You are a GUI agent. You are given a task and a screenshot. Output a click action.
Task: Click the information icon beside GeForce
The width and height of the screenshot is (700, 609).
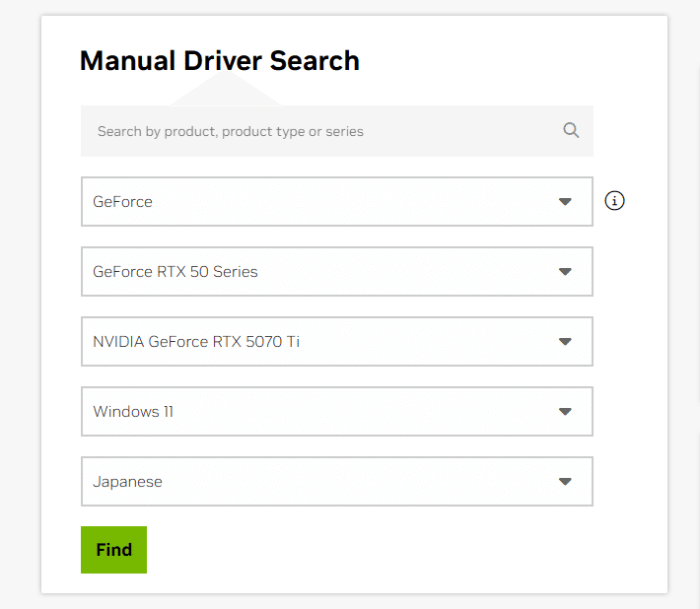pos(614,201)
